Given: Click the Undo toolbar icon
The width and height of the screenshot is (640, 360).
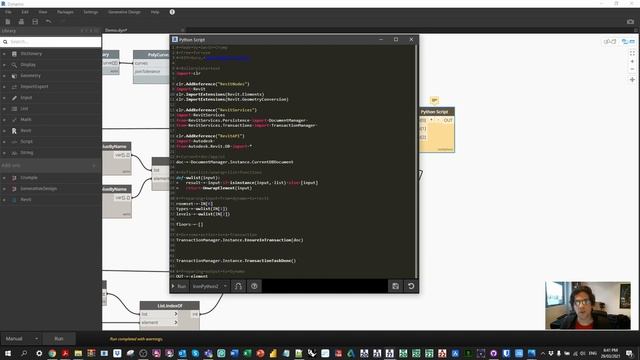Looking at the screenshot, I should point(49,22).
